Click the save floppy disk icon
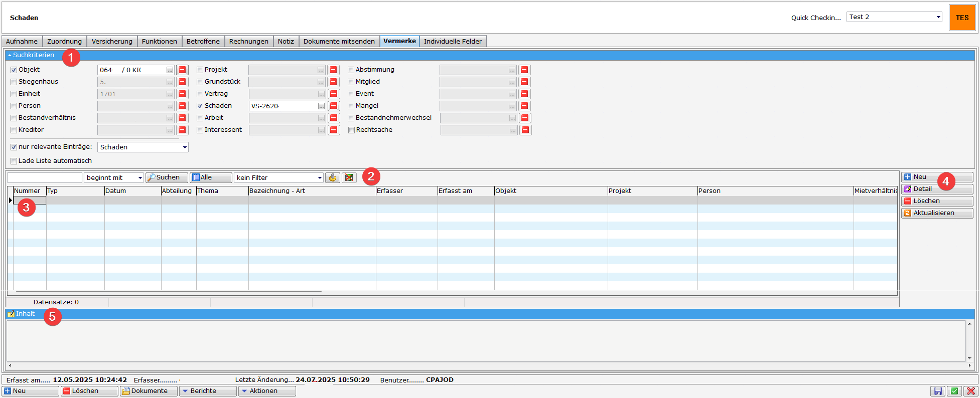The image size is (980, 398). point(937,391)
